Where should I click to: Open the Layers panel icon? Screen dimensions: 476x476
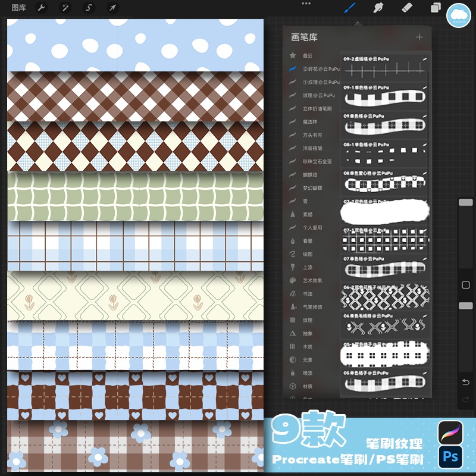tap(436, 8)
